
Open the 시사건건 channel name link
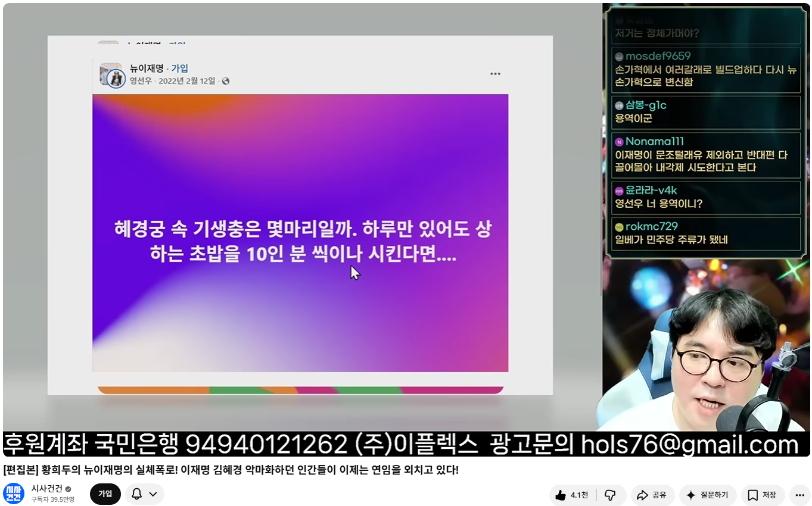coord(47,489)
